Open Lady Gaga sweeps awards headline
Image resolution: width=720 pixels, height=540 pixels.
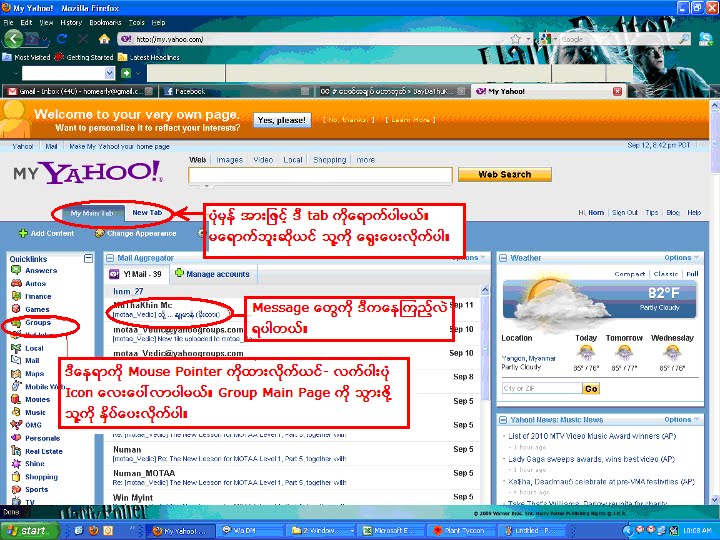tap(591, 459)
